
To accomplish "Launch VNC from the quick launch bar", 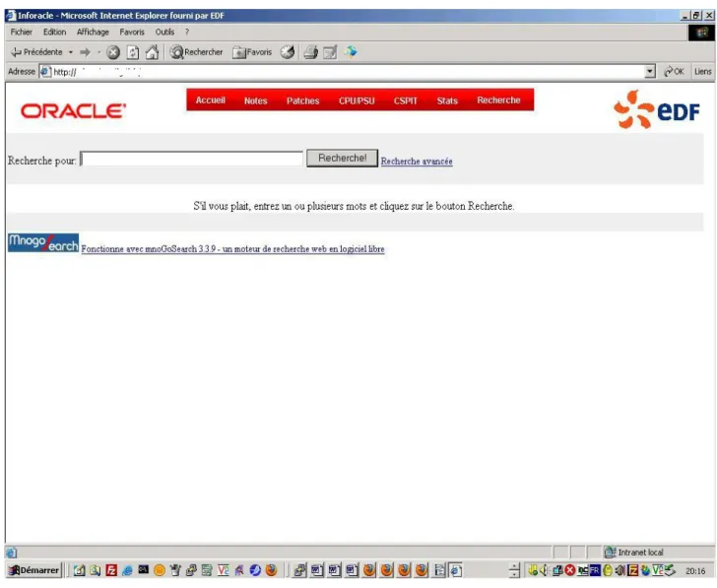I will 224,570.
